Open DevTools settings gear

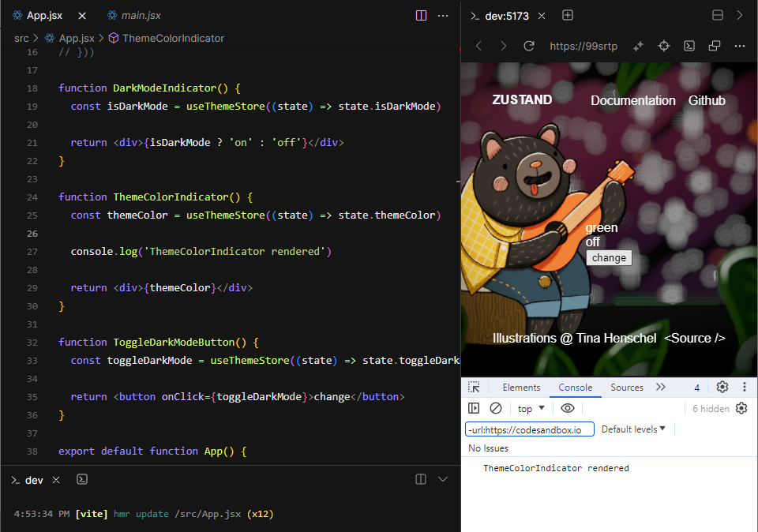(722, 387)
